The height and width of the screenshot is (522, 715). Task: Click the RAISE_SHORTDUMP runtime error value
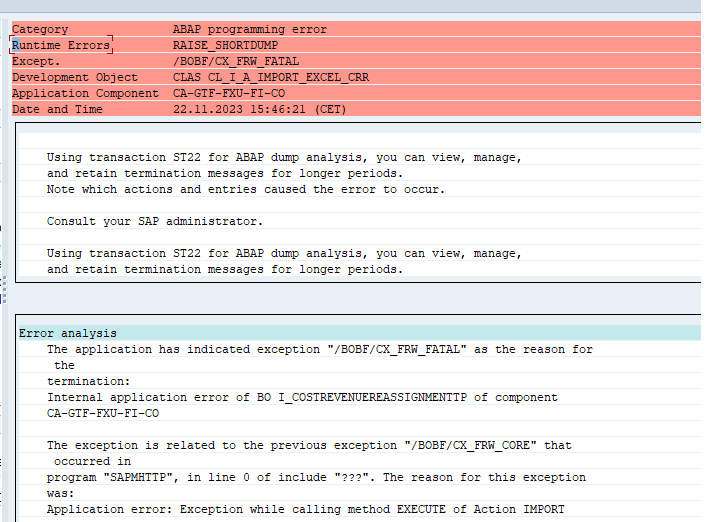coord(225,45)
